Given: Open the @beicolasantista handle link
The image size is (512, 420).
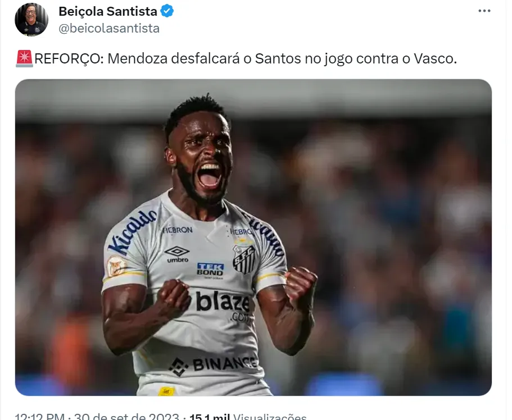Looking at the screenshot, I should pyautogui.click(x=109, y=29).
